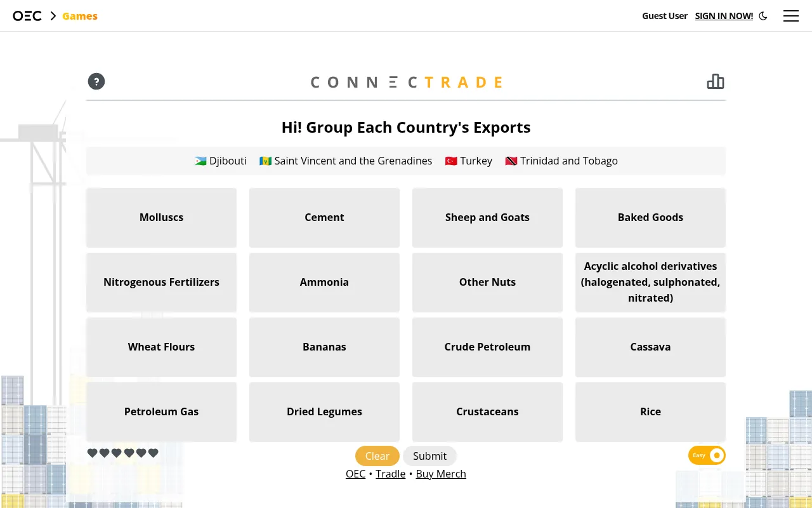812x508 pixels.
Task: Select the Molluscs tile
Action: pos(161,217)
